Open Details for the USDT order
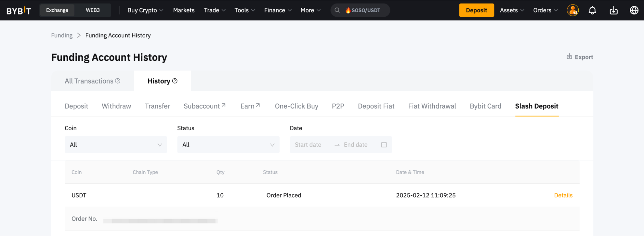644x236 pixels. click(563, 195)
